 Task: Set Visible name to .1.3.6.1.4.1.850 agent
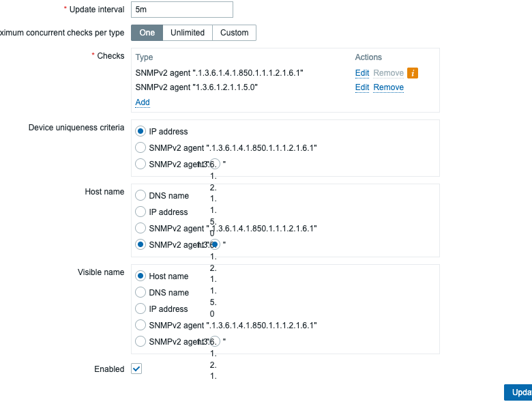pos(141,325)
